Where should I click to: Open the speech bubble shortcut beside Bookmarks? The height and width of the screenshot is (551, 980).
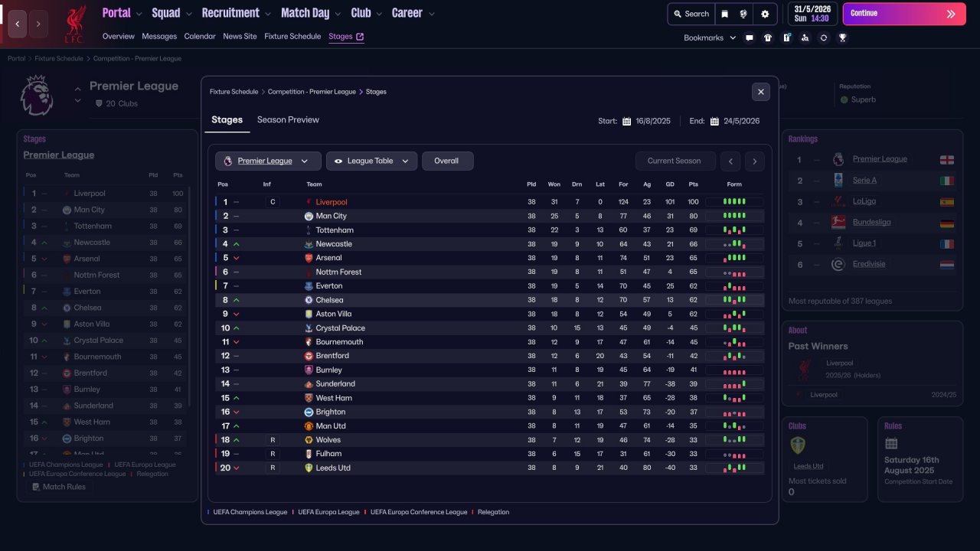coord(750,37)
